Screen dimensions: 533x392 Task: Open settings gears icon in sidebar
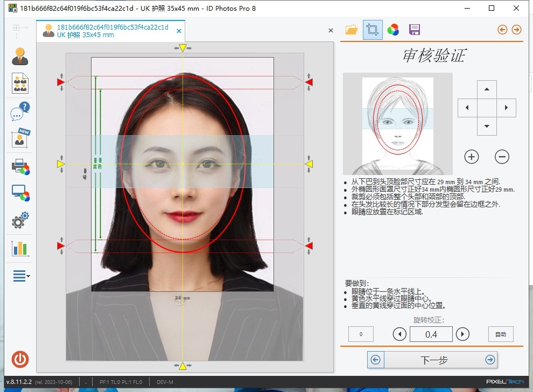(20, 221)
